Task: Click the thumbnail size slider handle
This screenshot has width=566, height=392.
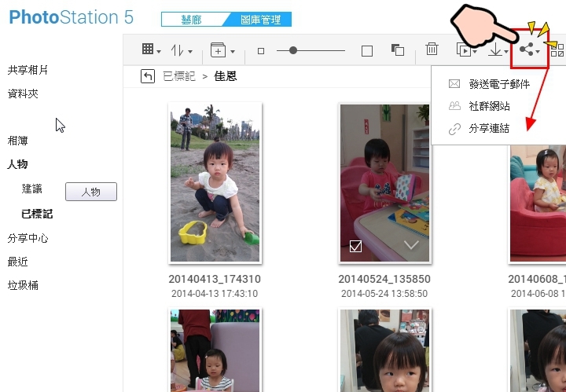Action: coord(293,50)
